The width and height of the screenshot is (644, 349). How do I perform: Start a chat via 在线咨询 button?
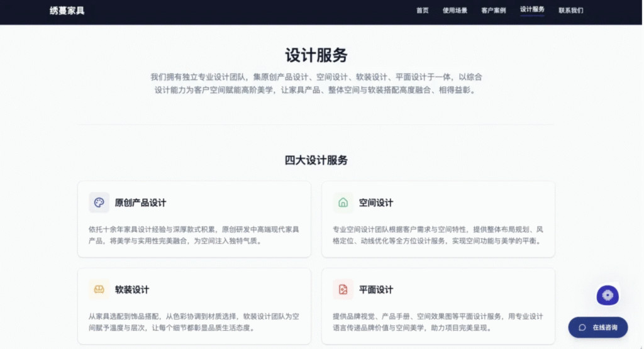tap(598, 328)
